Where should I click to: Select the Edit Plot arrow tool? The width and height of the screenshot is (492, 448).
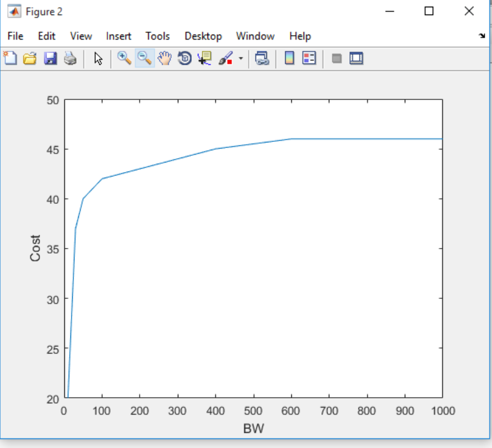click(x=98, y=58)
